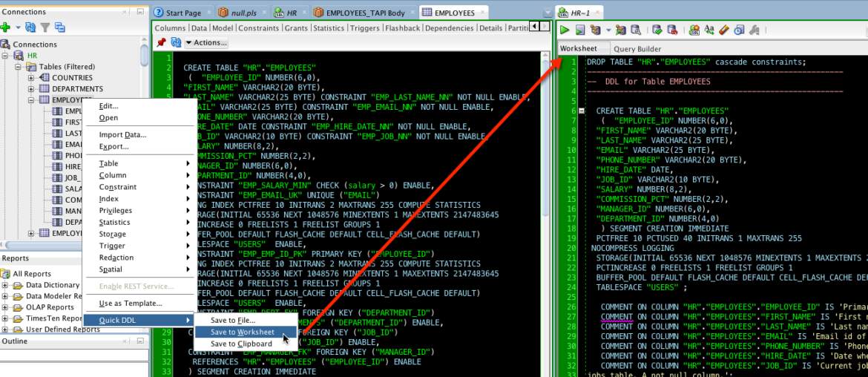This screenshot has height=377, width=868.
Task: Expand the Data Dictionary reports folder
Action: 5,285
